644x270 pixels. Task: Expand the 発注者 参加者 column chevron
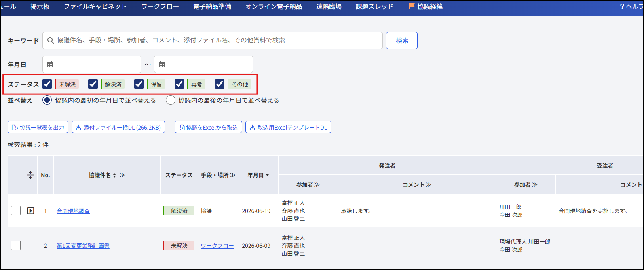point(317,184)
